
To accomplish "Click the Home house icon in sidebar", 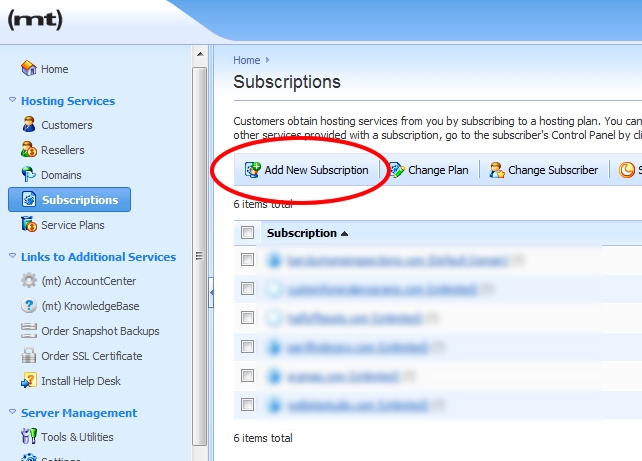I will coord(29,68).
